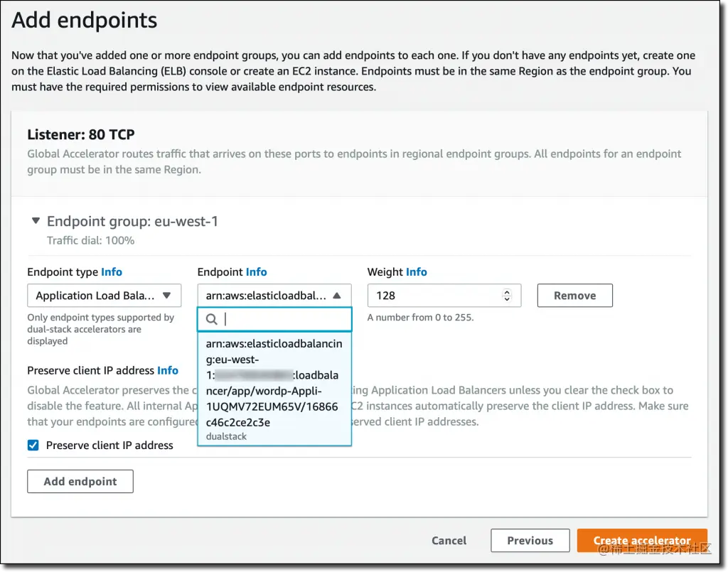728x572 pixels.
Task: Click Create accelerator button
Action: click(x=642, y=541)
